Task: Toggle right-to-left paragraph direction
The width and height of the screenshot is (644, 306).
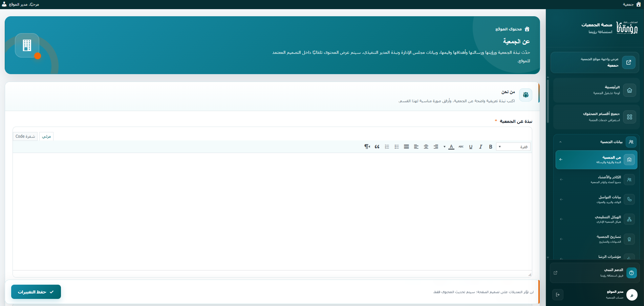Action: coord(367,147)
